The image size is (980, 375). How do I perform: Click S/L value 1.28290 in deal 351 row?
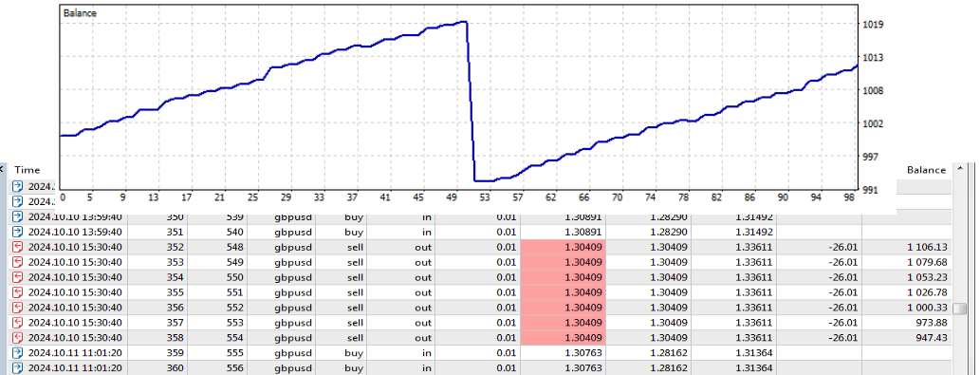point(668,233)
